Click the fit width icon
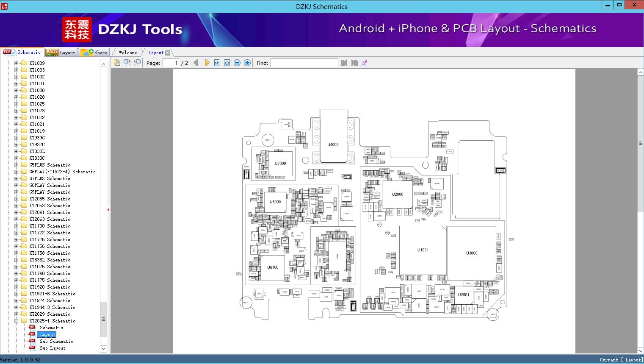 (217, 63)
